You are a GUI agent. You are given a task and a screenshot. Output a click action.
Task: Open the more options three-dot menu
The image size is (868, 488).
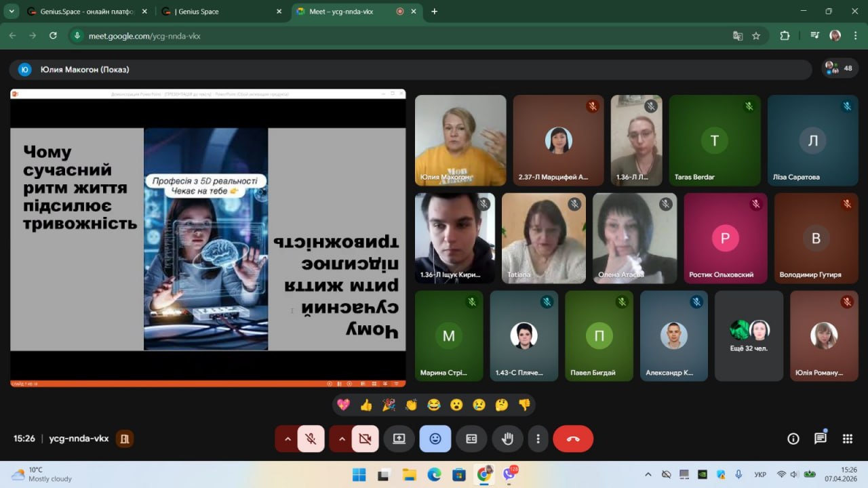pos(538,439)
